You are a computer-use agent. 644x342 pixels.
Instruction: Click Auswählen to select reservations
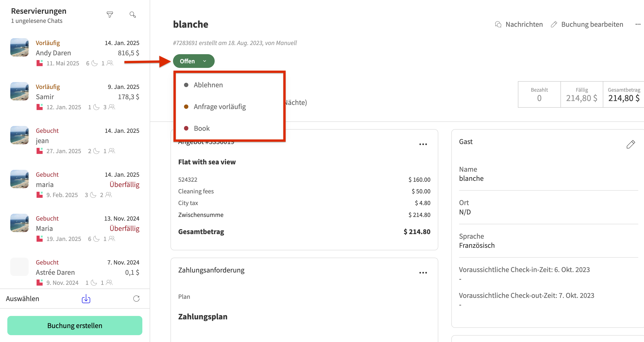tap(22, 299)
